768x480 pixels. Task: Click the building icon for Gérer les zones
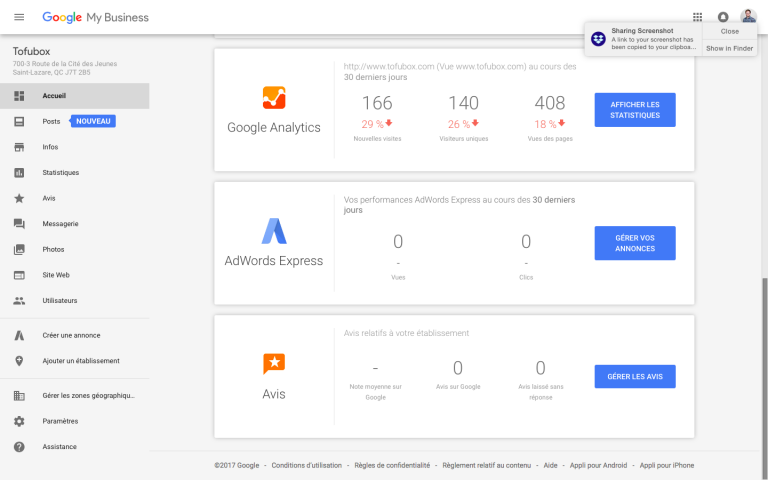[19, 396]
